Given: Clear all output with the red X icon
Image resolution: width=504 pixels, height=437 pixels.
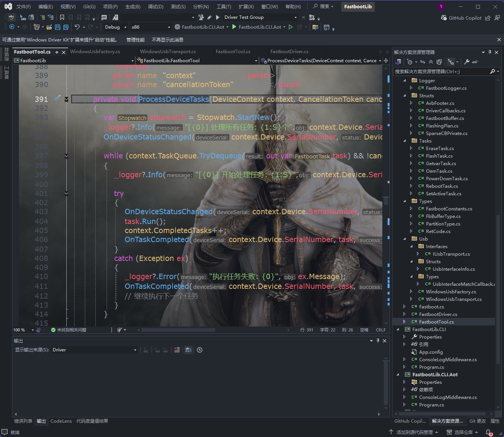Looking at the screenshot, I should [x=177, y=350].
